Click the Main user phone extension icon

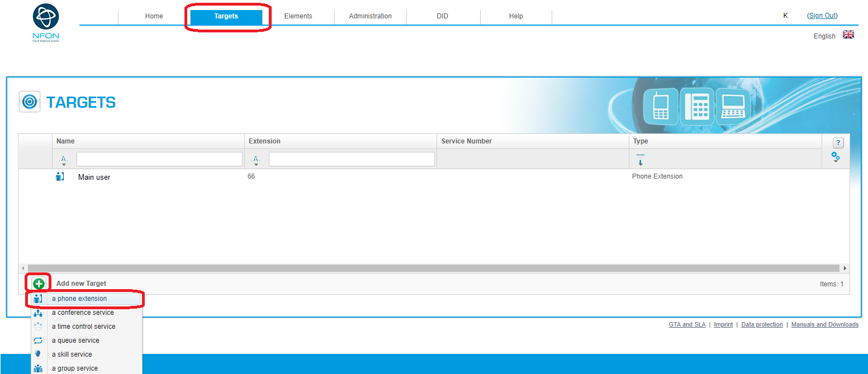(60, 177)
